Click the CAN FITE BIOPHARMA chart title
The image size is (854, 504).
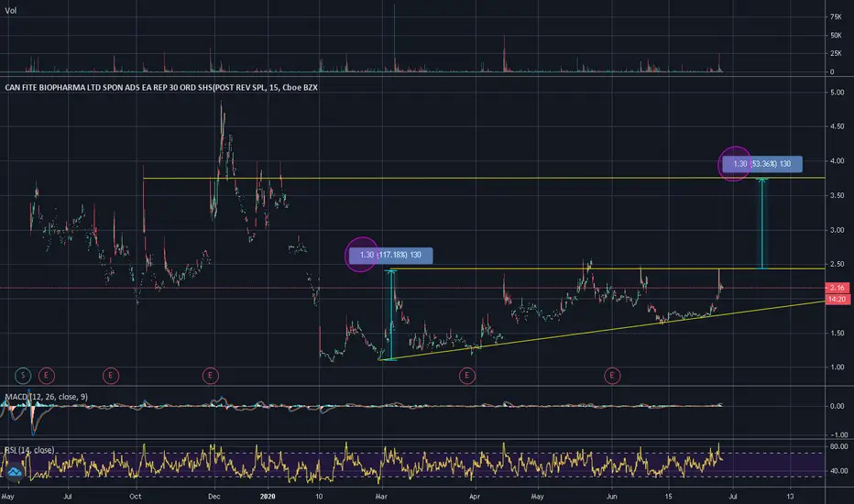click(x=161, y=87)
